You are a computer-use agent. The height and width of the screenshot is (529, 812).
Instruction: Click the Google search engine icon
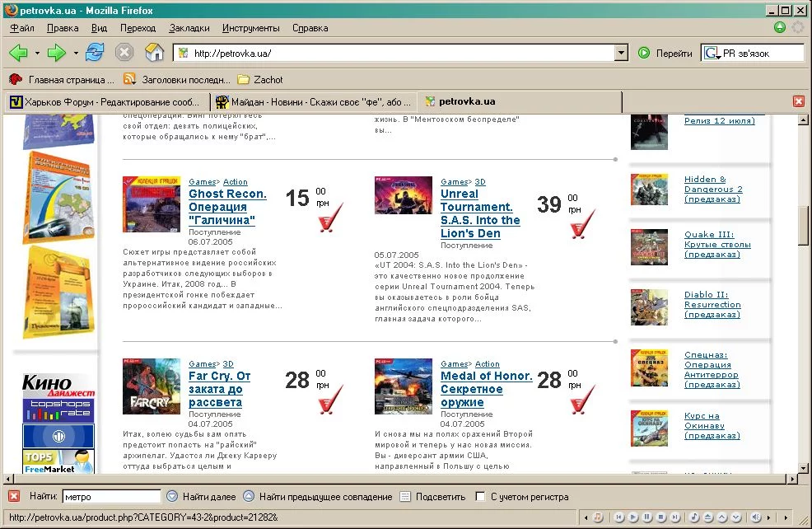click(x=711, y=53)
